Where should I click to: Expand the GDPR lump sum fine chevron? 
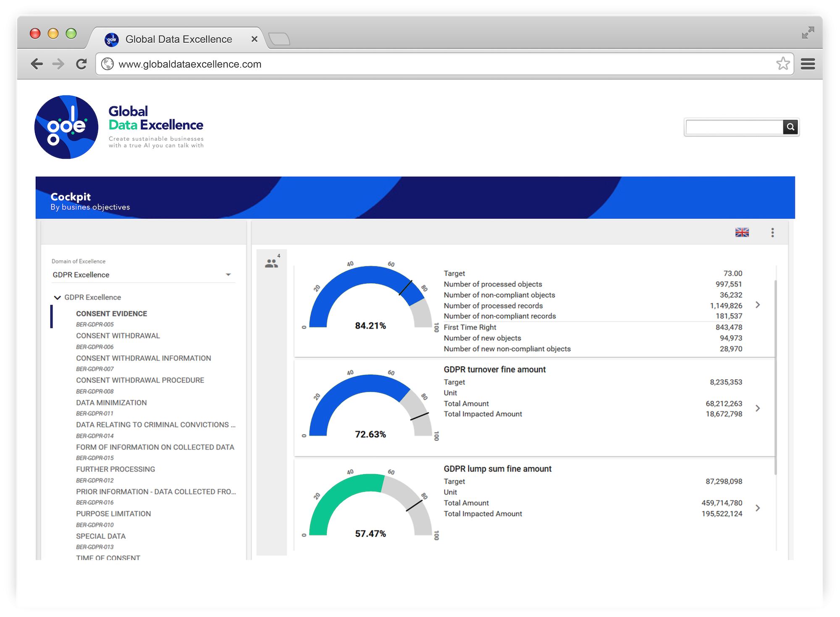(x=758, y=508)
